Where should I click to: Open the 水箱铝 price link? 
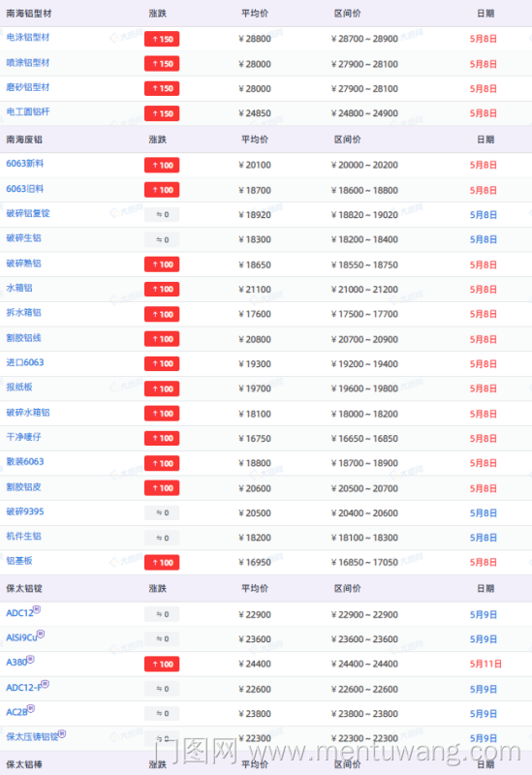19,288
